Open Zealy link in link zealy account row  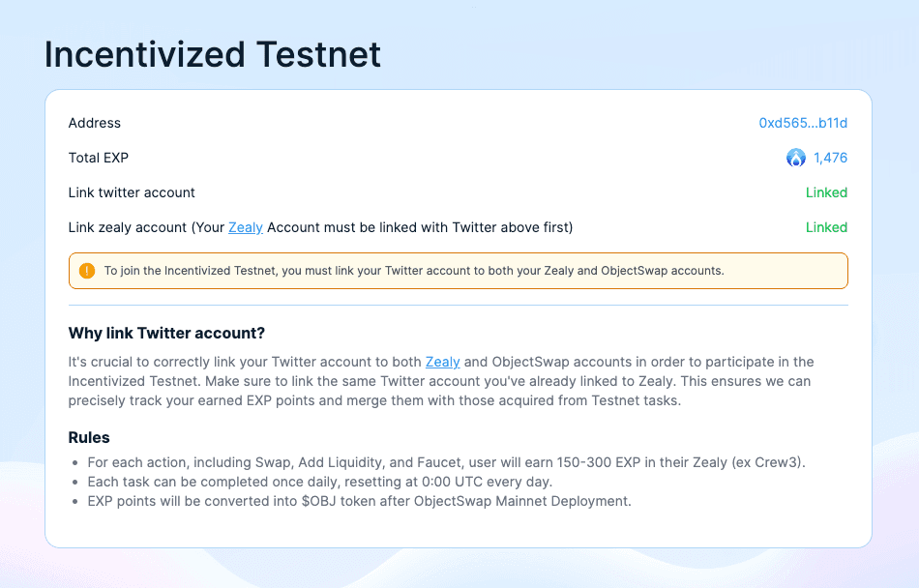click(x=246, y=227)
